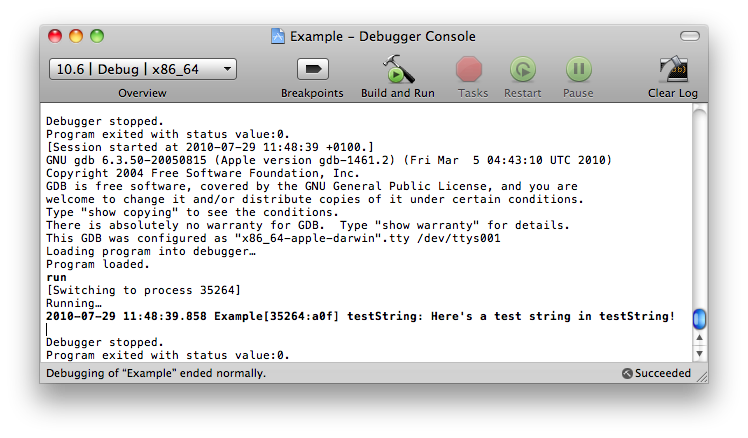Click the window resize grip in corner
The width and height of the screenshot is (748, 438).
[702, 377]
